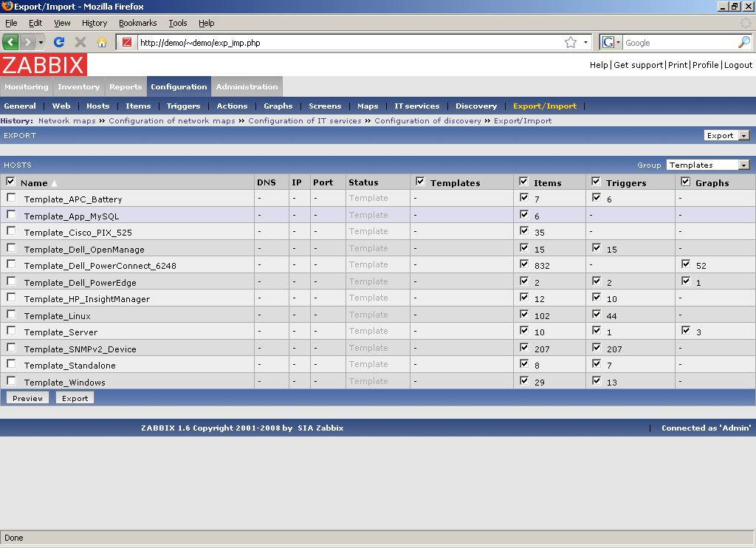Screen dimensions: 756x548
Task: Toggle the Items column header checkbox
Action: (523, 182)
